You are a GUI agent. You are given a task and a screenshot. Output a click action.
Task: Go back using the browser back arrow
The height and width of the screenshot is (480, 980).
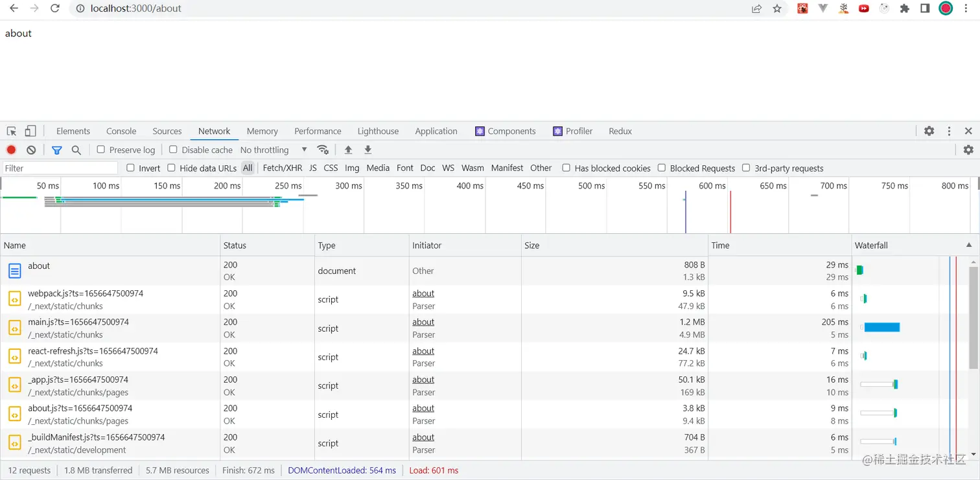[14, 8]
